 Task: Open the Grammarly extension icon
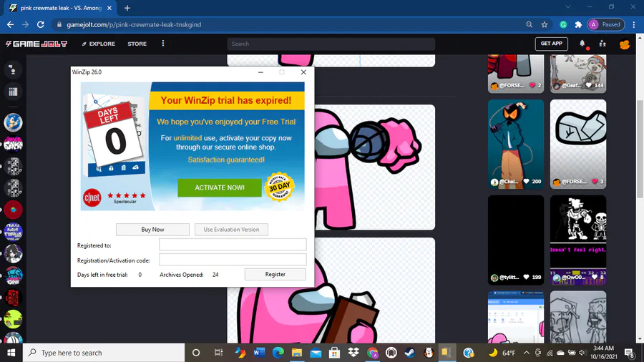[x=564, y=24]
